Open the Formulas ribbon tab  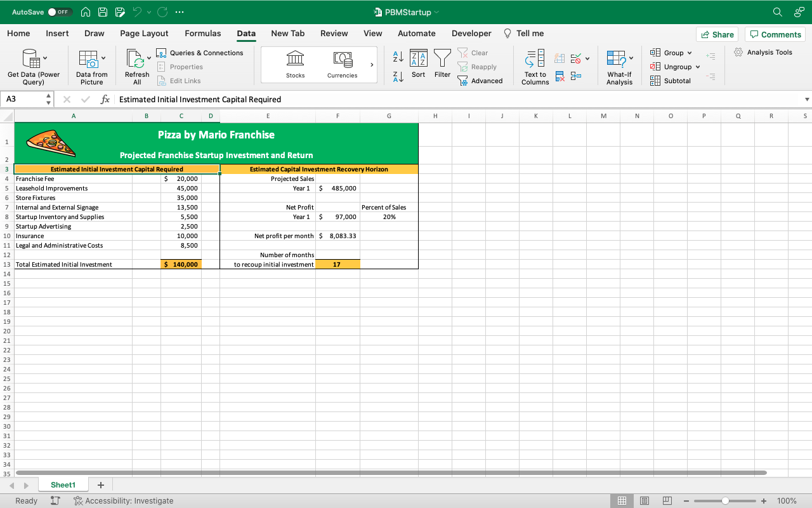(202, 34)
